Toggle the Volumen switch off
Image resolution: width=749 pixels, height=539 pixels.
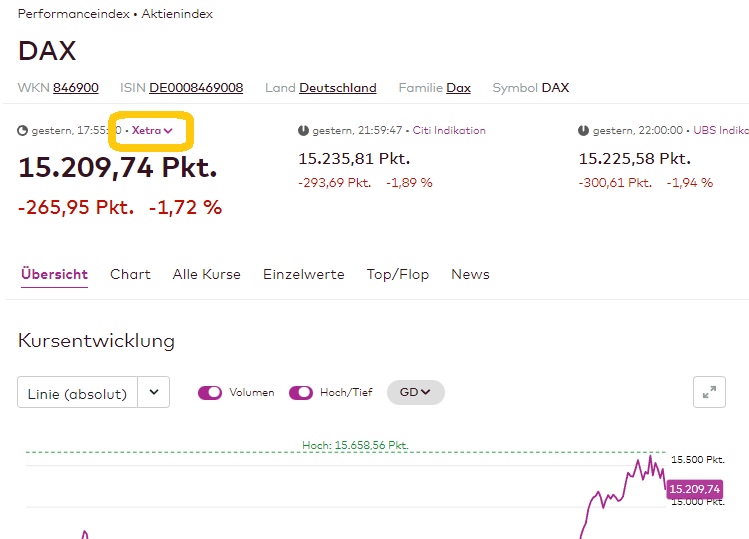pyautogui.click(x=210, y=393)
